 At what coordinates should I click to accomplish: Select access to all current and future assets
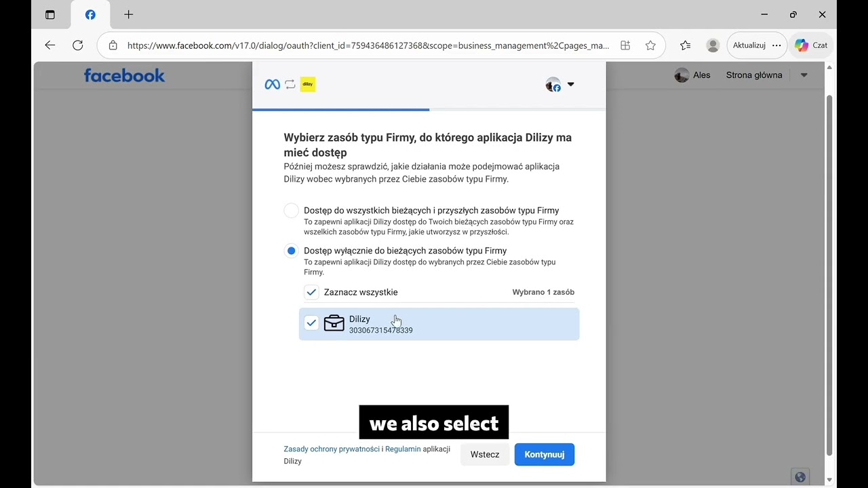(291, 211)
